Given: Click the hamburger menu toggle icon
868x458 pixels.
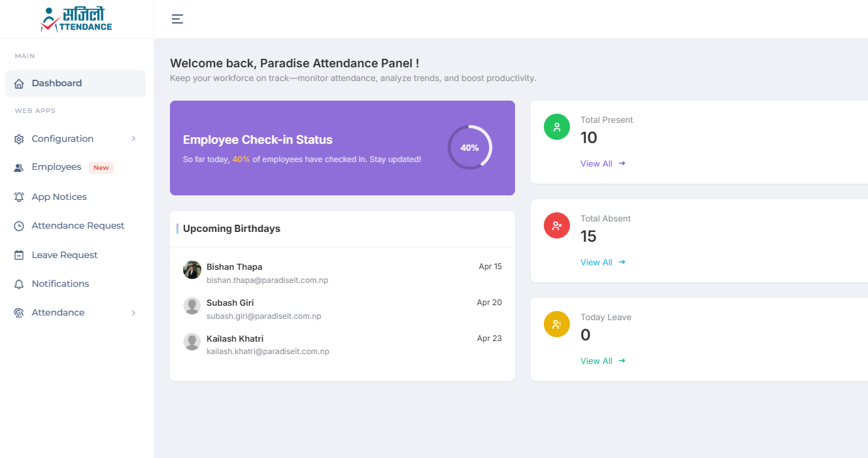Looking at the screenshot, I should point(177,19).
